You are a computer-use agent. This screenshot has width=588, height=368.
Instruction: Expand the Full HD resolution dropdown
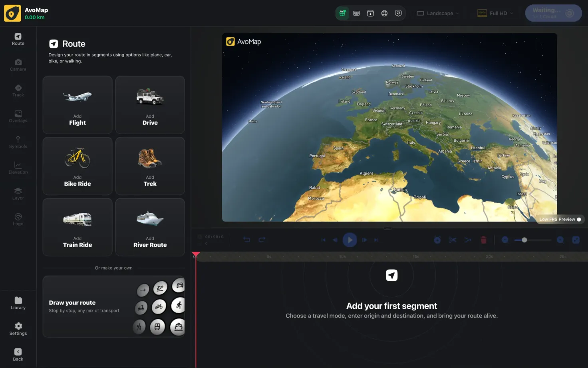495,13
